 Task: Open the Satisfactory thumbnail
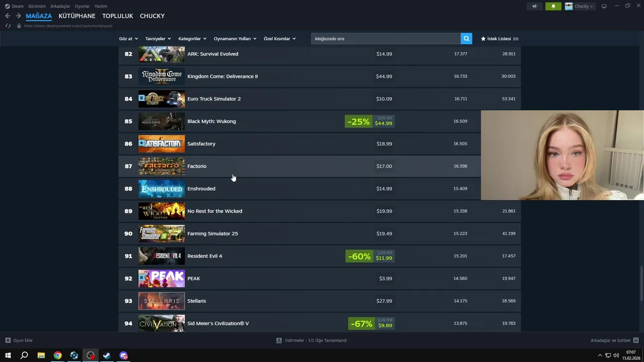pyautogui.click(x=162, y=144)
